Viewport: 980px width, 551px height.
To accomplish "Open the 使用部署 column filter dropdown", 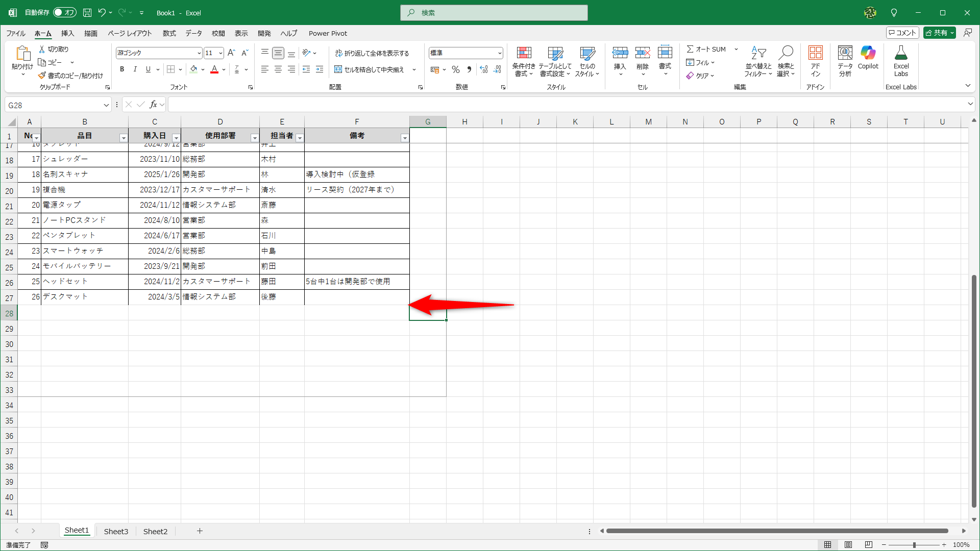I will 254,138.
